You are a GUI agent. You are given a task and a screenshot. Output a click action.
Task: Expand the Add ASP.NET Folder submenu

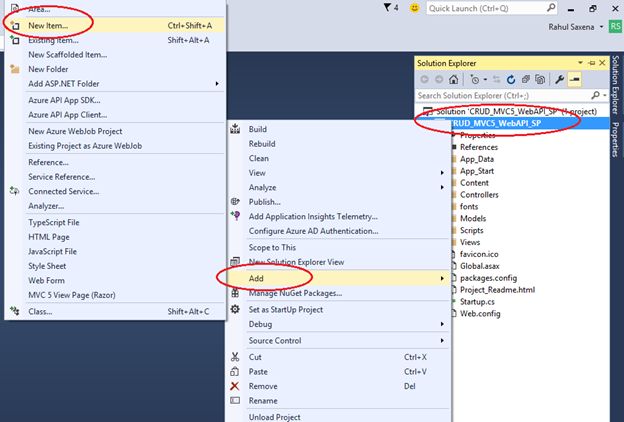[217, 84]
